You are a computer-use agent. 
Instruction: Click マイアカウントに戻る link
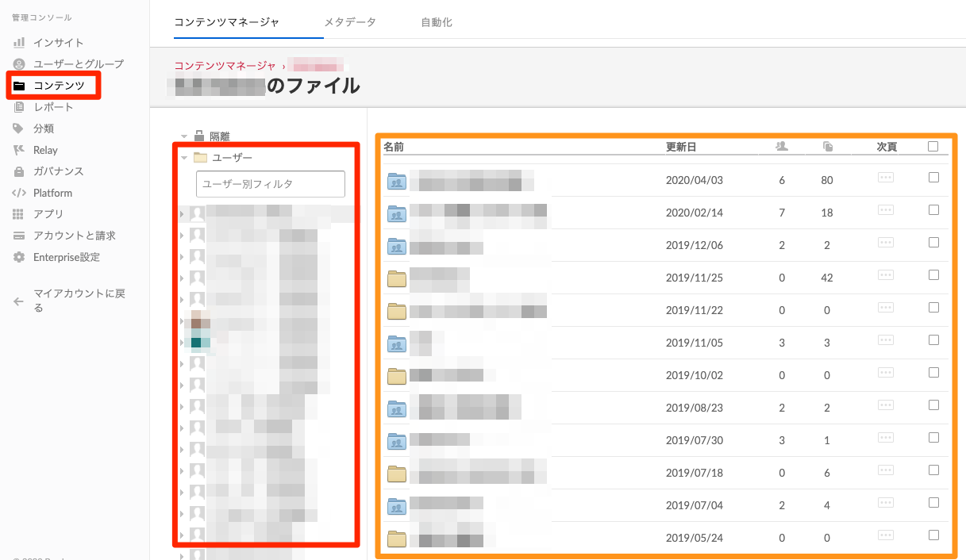(79, 301)
